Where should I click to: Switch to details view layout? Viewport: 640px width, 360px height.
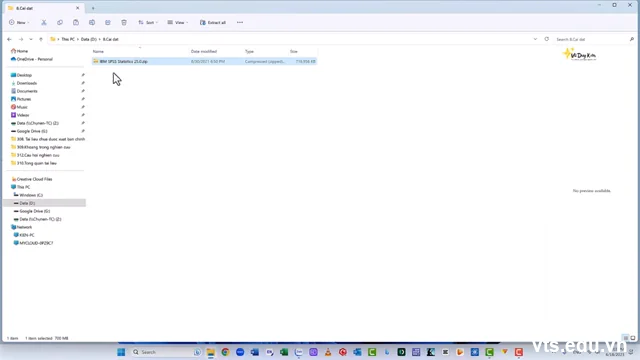(626, 338)
